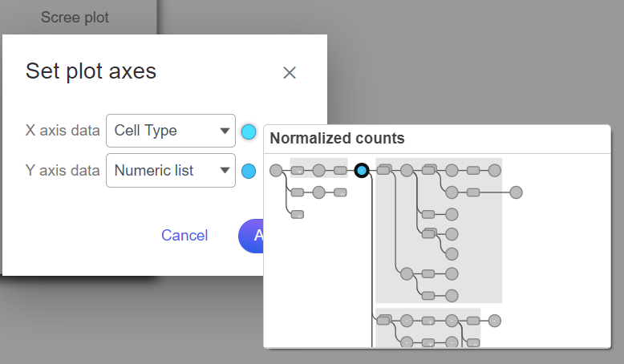Screen dimensions: 624x364
Task: Click the X axis data label
Action: point(63,131)
